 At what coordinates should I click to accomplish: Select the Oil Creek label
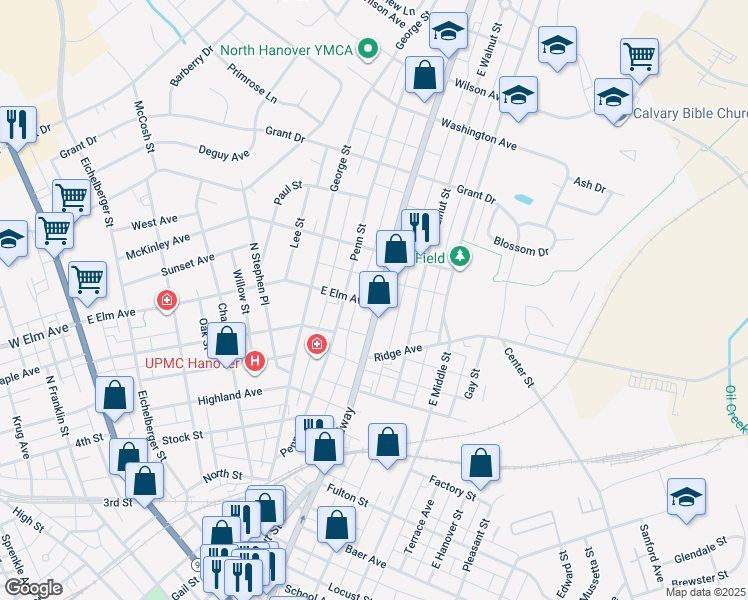click(x=736, y=409)
